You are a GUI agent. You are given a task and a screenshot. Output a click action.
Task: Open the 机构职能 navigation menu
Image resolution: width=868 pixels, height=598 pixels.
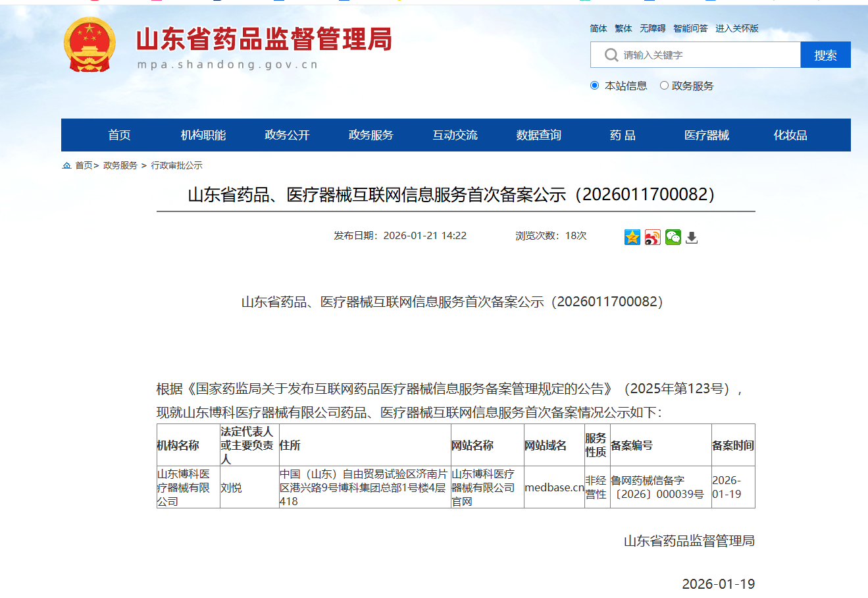[x=203, y=135]
